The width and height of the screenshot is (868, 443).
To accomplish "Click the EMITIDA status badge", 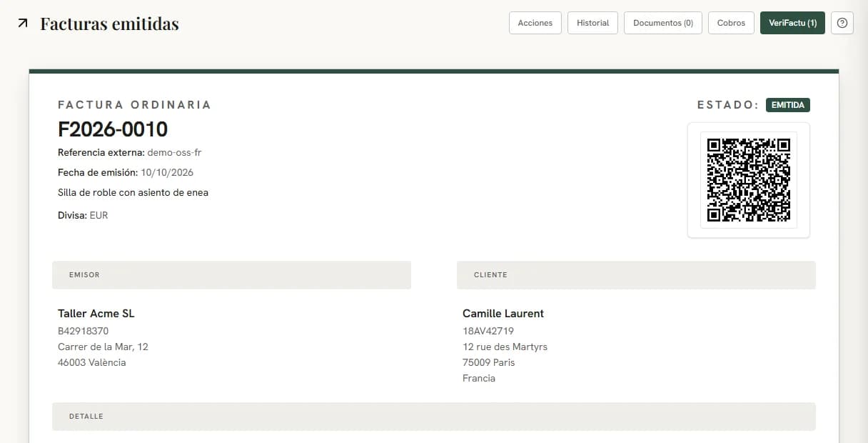I will point(788,105).
